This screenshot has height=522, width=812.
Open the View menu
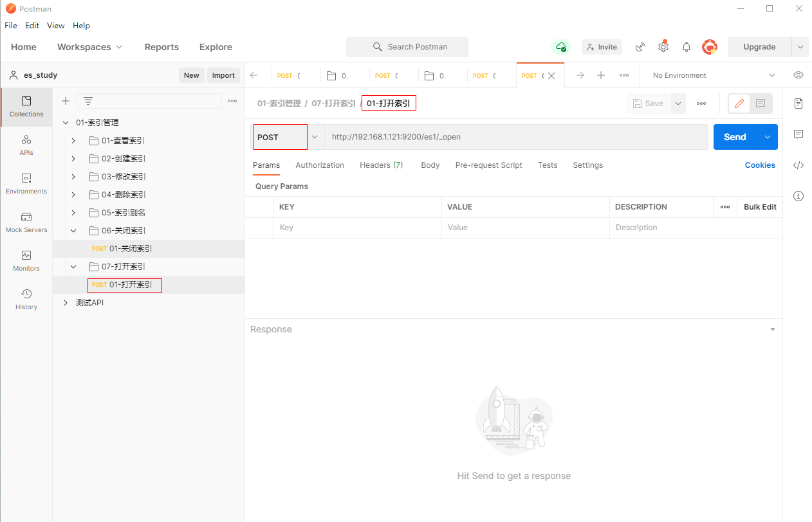[x=56, y=26]
